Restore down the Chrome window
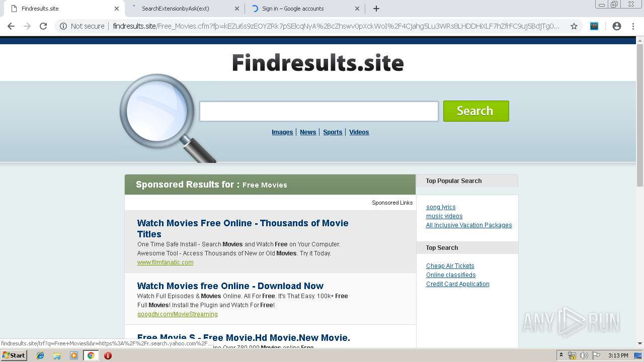 point(614,4)
